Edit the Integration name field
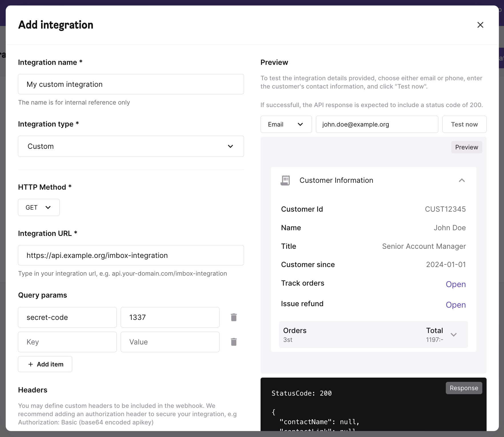Image resolution: width=504 pixels, height=437 pixels. (131, 84)
